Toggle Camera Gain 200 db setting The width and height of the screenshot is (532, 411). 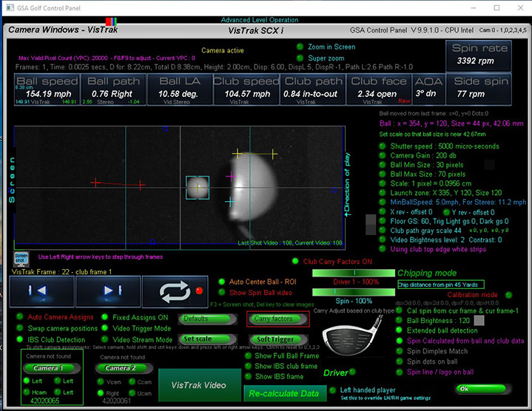pyautogui.click(x=383, y=155)
